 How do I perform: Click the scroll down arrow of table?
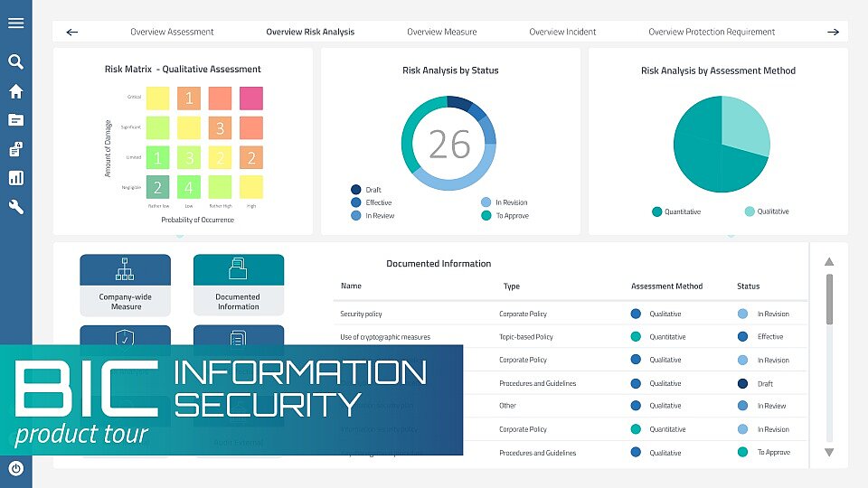(x=828, y=452)
